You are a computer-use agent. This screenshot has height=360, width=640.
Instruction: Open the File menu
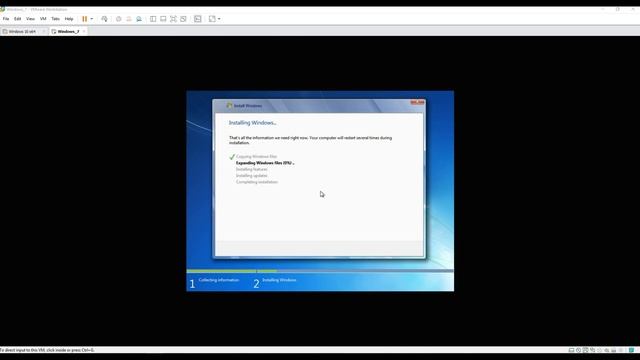tap(6, 19)
